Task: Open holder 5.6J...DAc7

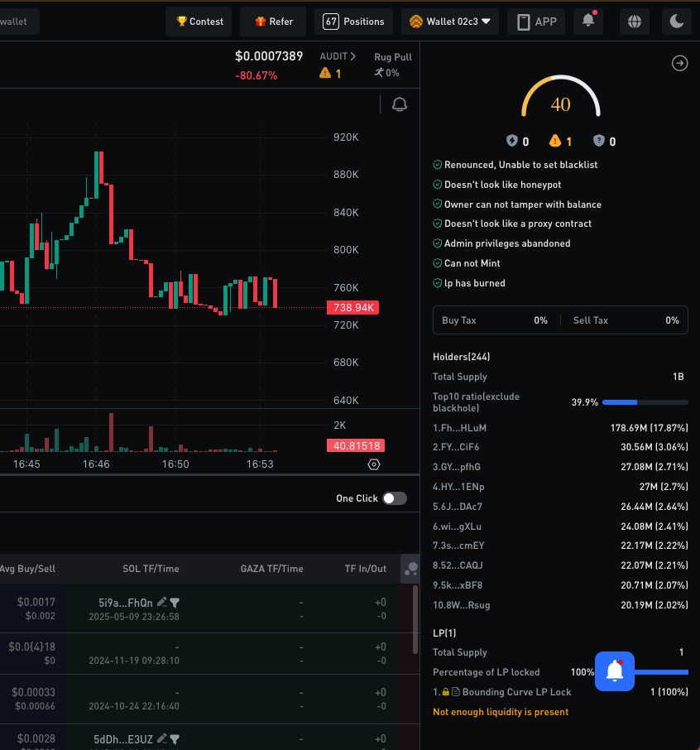Action: (x=458, y=506)
